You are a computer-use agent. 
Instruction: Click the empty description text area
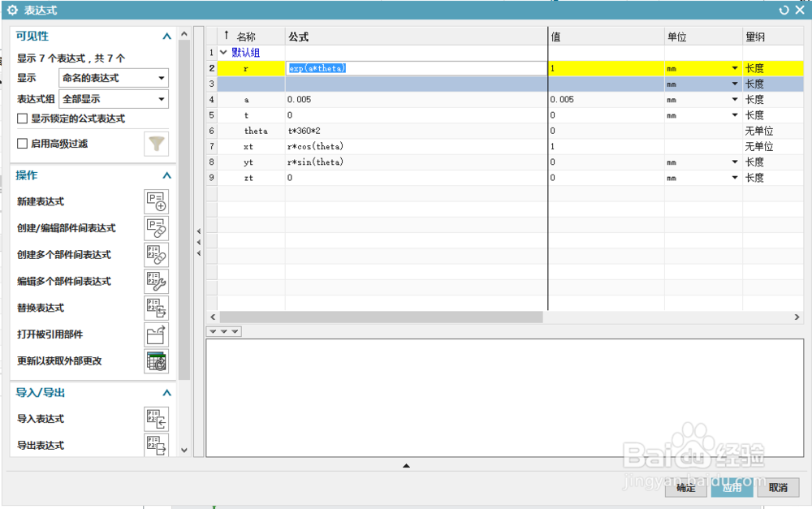coord(505,398)
